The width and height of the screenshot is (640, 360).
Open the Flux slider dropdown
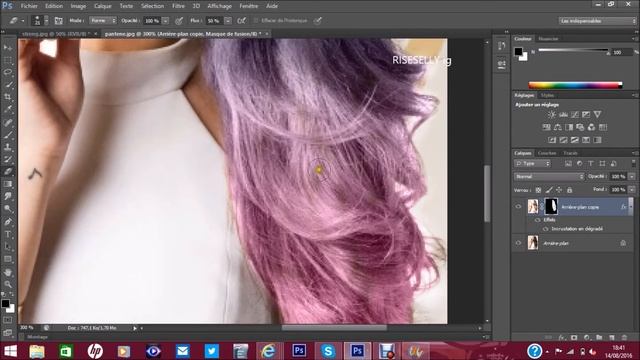pos(228,20)
